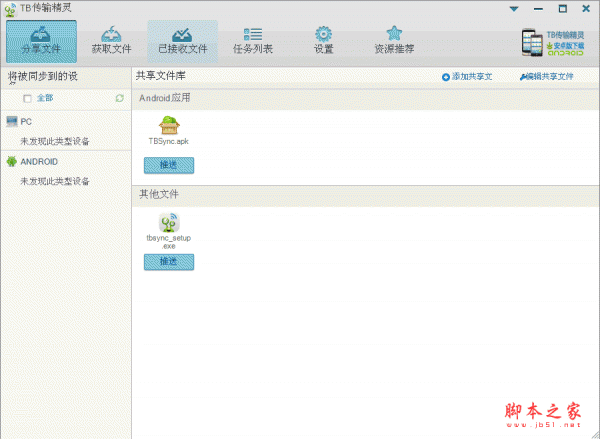Close the TB传输精灵 window
600x439 pixels.
(x=586, y=8)
